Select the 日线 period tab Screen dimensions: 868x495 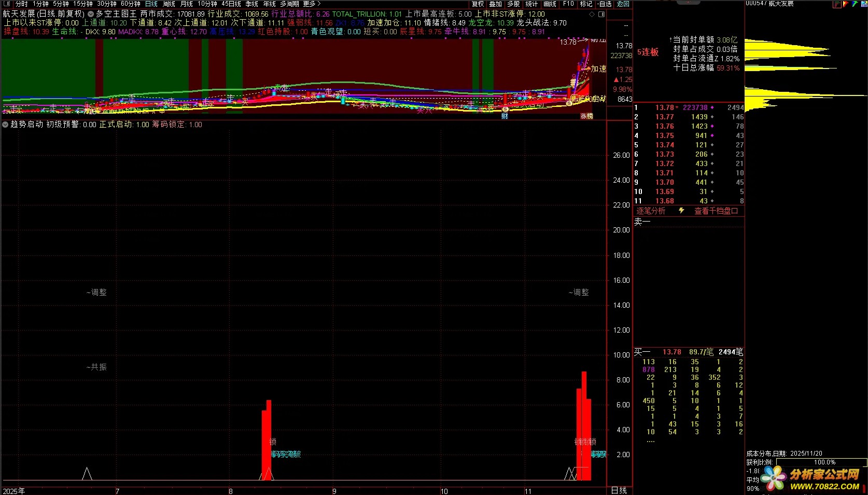point(151,4)
